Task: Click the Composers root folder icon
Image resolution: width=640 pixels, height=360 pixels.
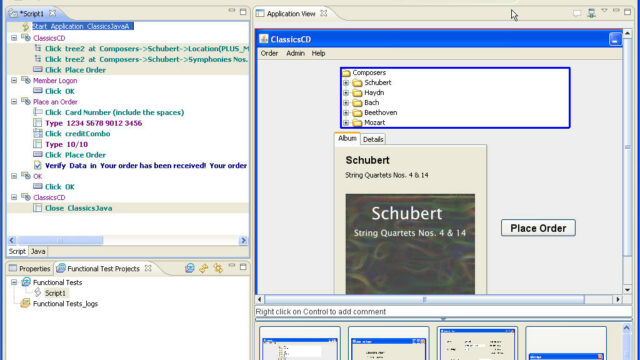Action: click(x=346, y=73)
